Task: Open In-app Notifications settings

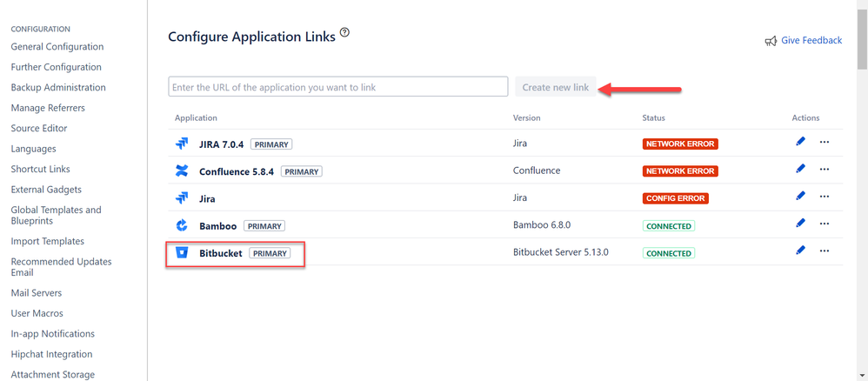Action: tap(52, 334)
